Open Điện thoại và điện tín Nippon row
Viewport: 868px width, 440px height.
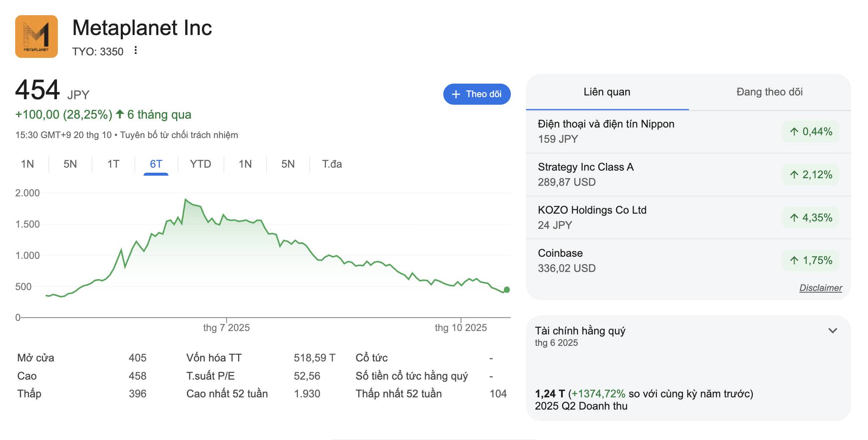pyautogui.click(x=606, y=124)
